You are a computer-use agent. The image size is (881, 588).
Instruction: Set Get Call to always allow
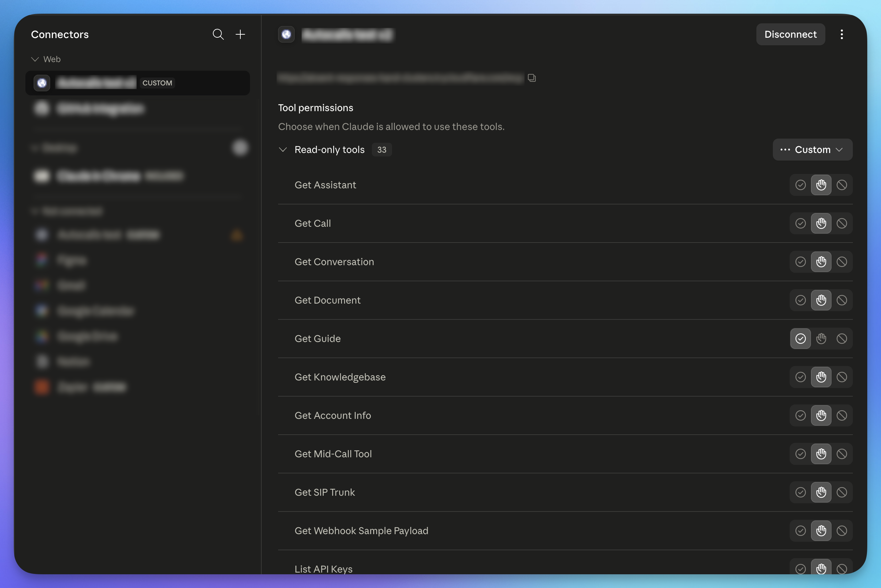[x=800, y=223]
